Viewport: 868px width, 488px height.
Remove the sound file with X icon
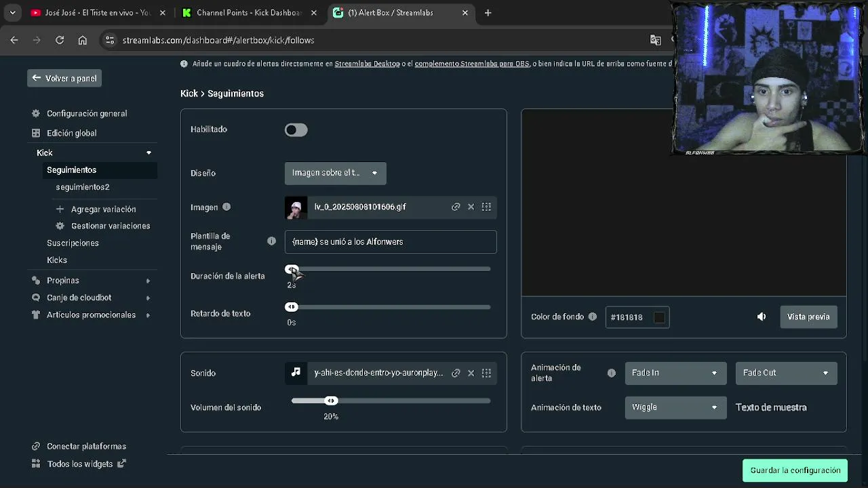(x=471, y=373)
